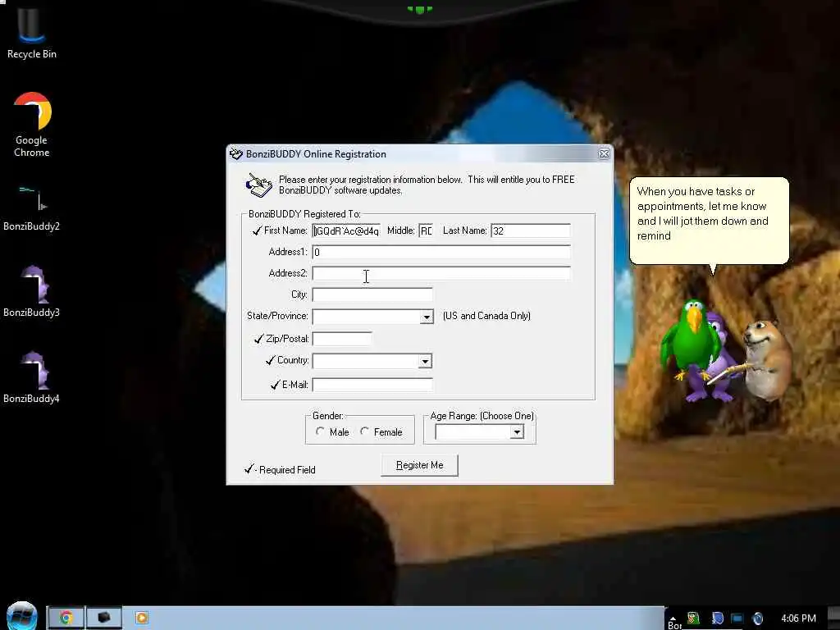The image size is (840, 630).
Task: Open the Google Chrome desktop icon
Action: pyautogui.click(x=32, y=125)
